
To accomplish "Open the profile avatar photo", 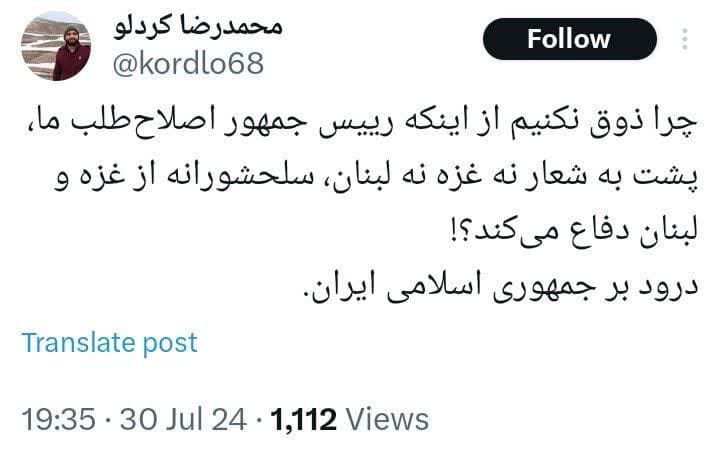I will (56, 46).
